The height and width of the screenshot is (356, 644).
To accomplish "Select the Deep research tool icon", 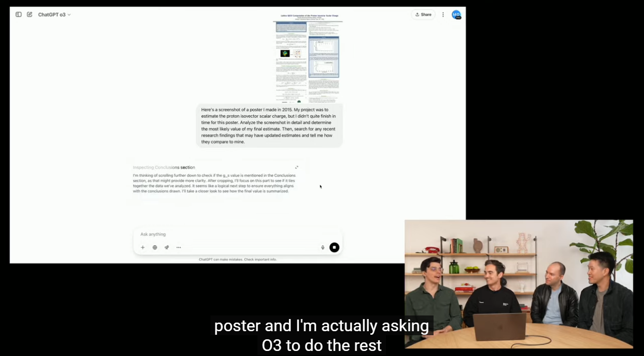I will pyautogui.click(x=166, y=247).
